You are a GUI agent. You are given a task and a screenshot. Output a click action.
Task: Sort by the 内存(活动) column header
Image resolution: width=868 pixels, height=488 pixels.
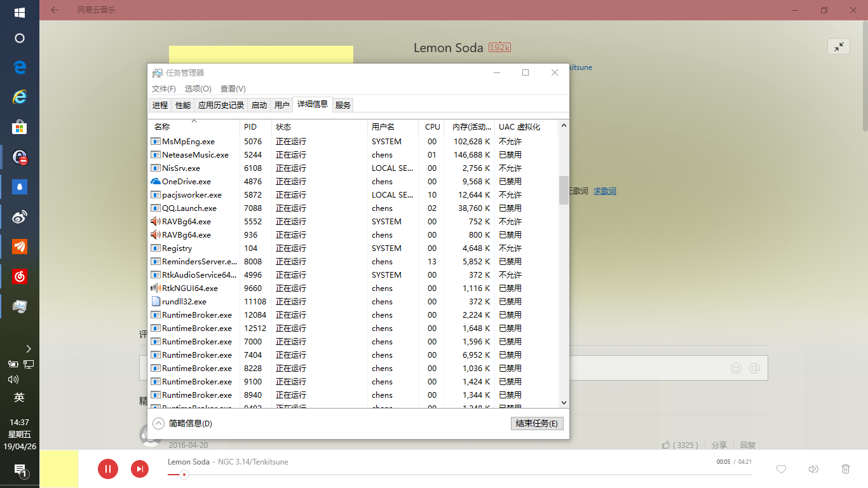coord(469,126)
